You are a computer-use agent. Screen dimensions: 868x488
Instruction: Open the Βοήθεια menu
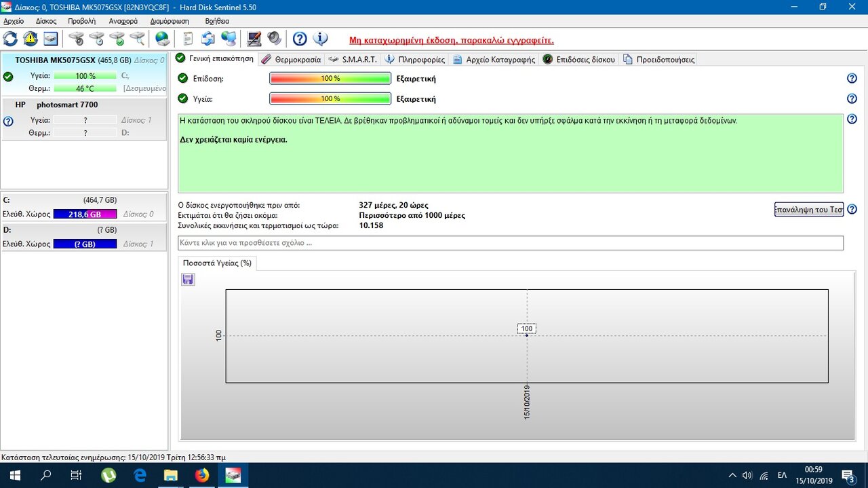point(217,21)
